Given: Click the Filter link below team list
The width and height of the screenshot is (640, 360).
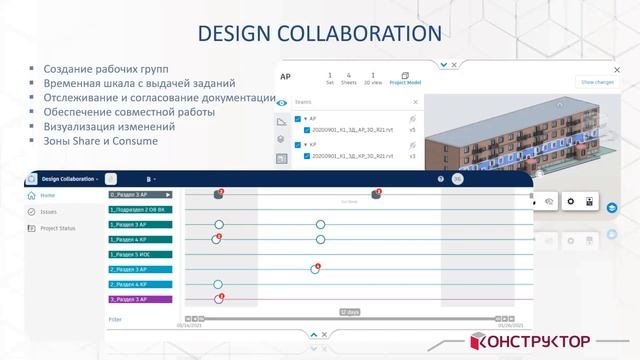Looking at the screenshot, I should pos(115,319).
